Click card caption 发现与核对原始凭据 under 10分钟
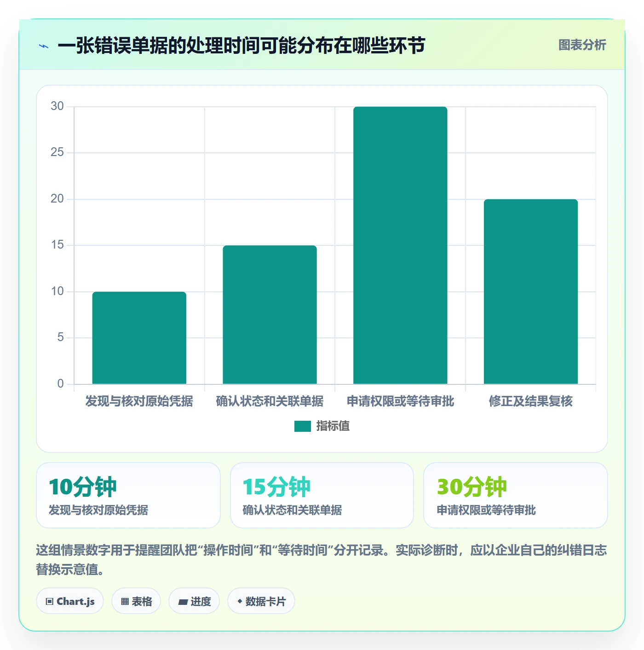The image size is (644, 650). click(x=98, y=510)
